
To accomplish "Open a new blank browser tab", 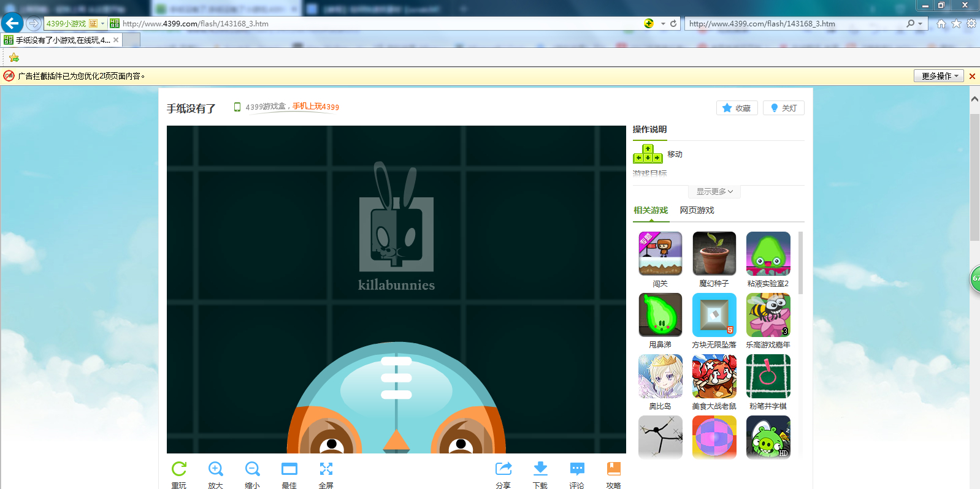I will (131, 40).
